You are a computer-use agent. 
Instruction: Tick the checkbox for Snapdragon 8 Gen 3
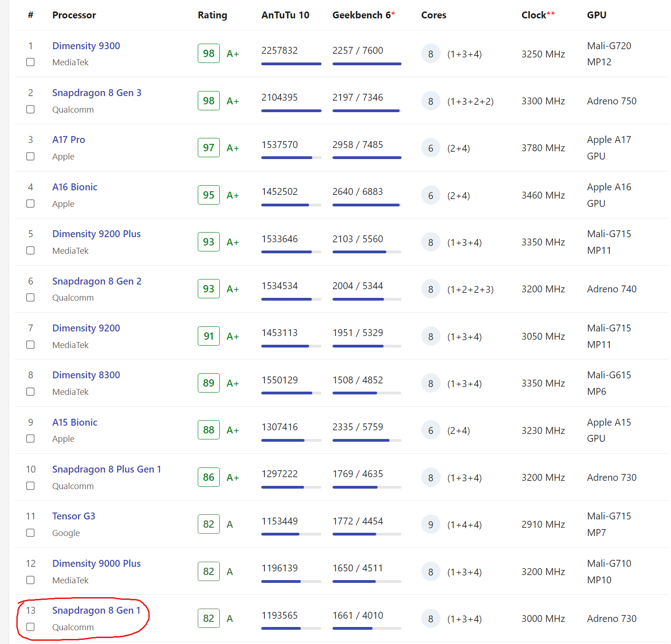30,109
